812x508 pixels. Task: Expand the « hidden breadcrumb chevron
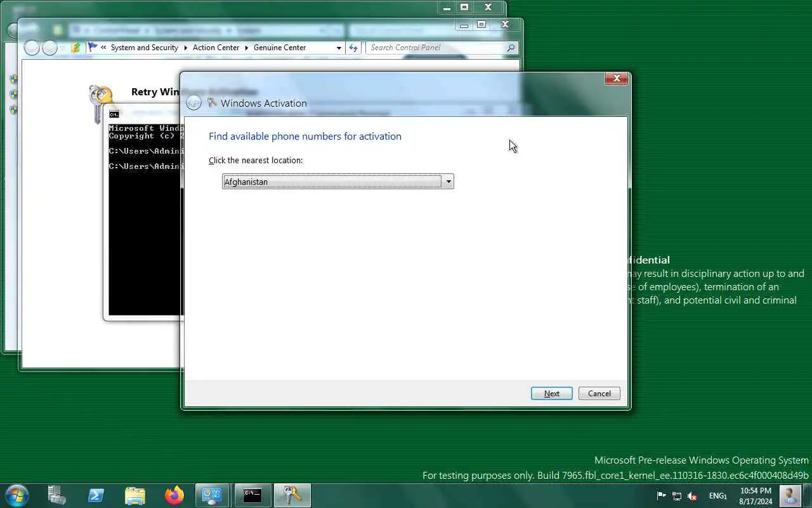[x=103, y=48]
